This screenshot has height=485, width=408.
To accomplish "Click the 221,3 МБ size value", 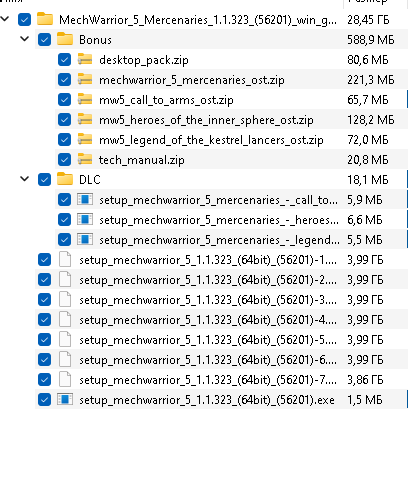I will tap(371, 80).
